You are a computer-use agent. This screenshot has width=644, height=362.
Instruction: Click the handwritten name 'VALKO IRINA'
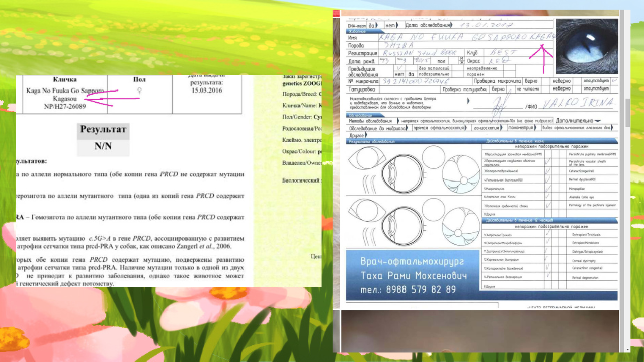(580, 102)
